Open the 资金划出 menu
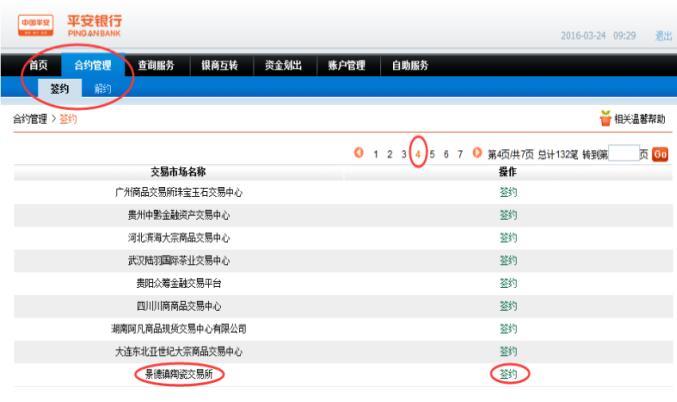 (283, 66)
